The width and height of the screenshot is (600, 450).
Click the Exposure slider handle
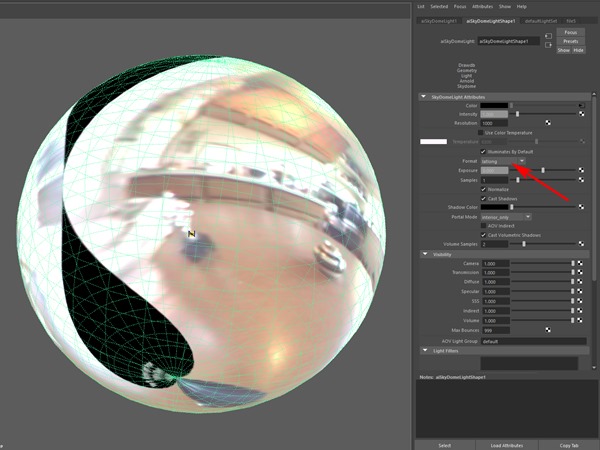(x=543, y=170)
